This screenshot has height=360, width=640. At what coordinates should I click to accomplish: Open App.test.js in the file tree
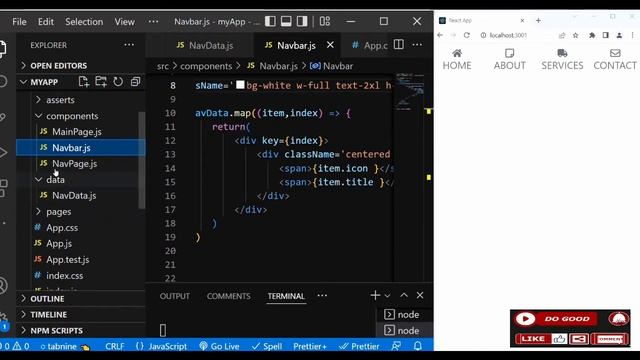(67, 260)
